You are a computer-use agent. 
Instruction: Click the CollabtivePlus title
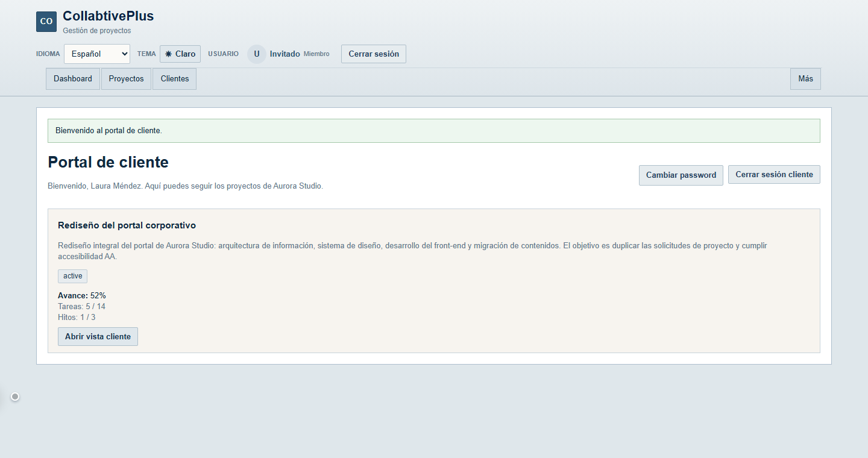coord(108,16)
